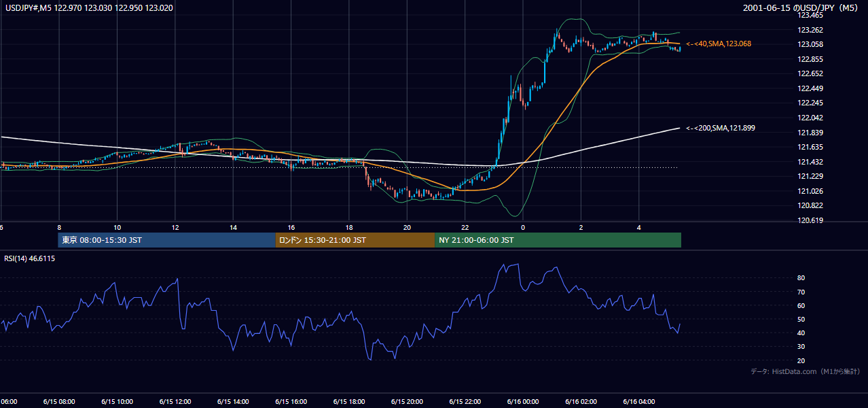Click the 123.262 price axis label
The width and height of the screenshot is (868, 408).
click(810, 30)
